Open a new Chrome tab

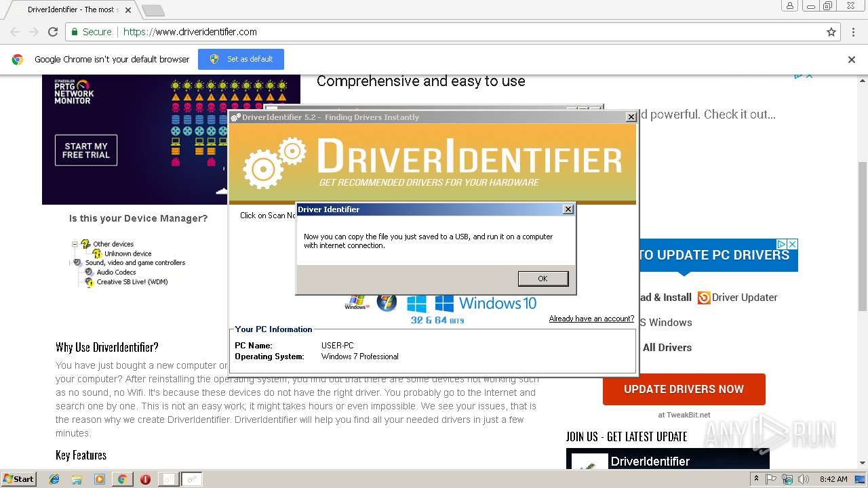pyautogui.click(x=153, y=10)
